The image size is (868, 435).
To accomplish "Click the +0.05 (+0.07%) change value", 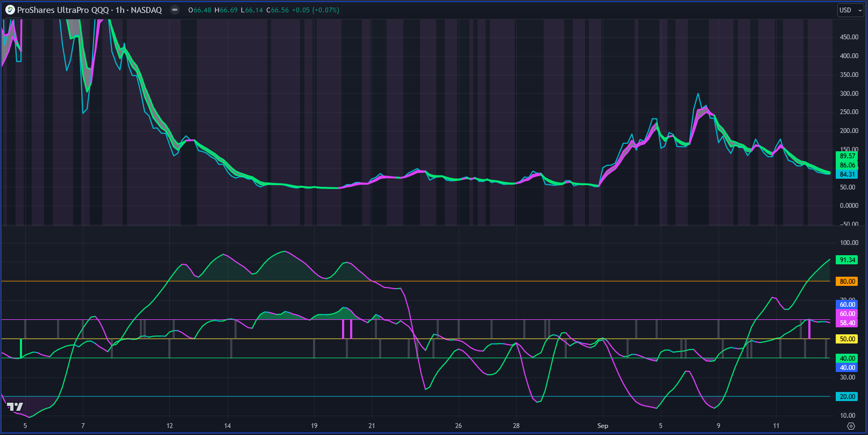I will tap(315, 10).
